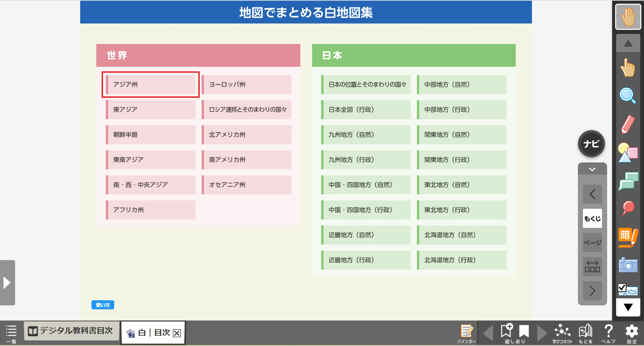Toggle the checkbox map tool icon
The image size is (644, 346).
[628, 290]
